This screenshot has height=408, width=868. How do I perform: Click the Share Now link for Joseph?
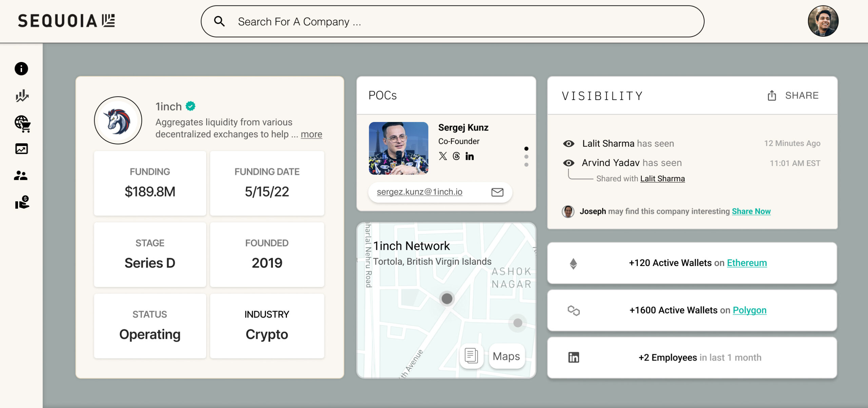[751, 211]
